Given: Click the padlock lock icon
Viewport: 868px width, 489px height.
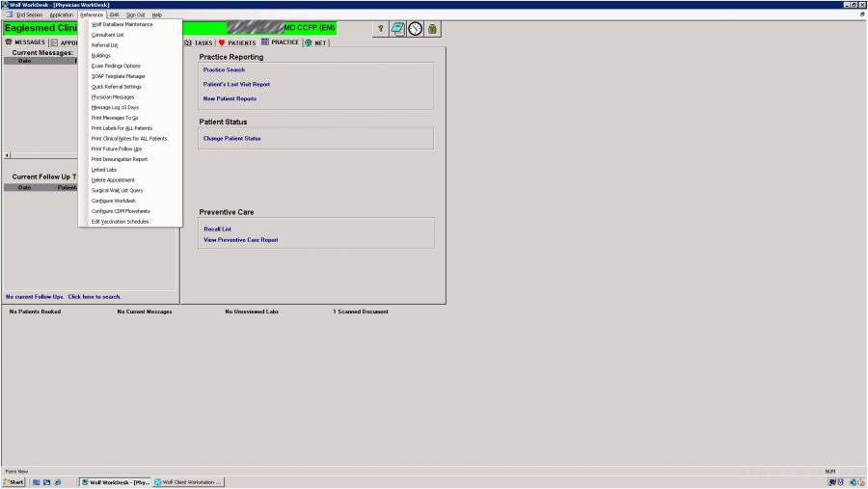Looking at the screenshot, I should point(432,30).
